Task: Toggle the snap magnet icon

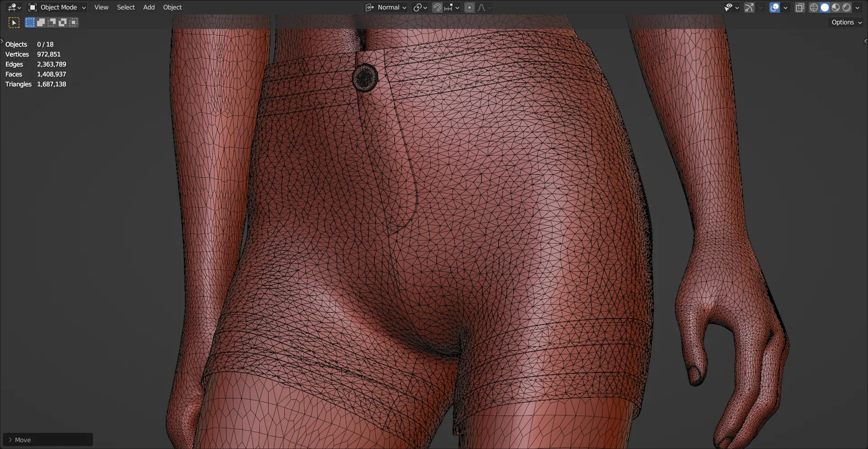Action: (x=437, y=7)
